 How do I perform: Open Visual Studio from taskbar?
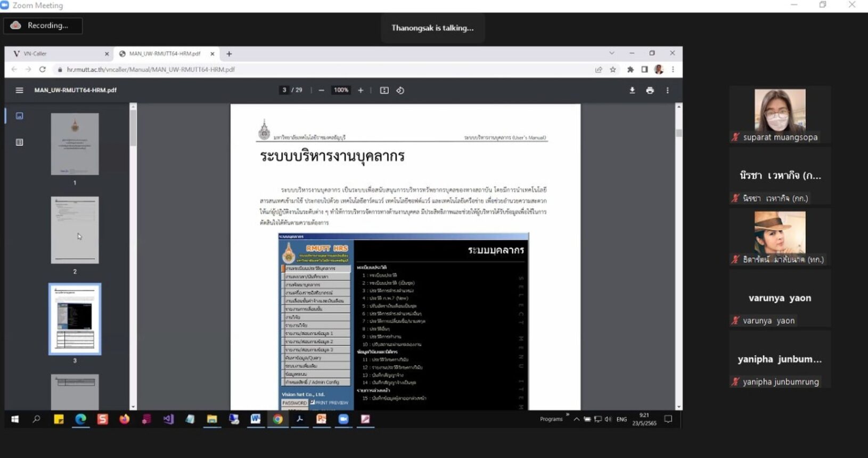click(x=168, y=419)
